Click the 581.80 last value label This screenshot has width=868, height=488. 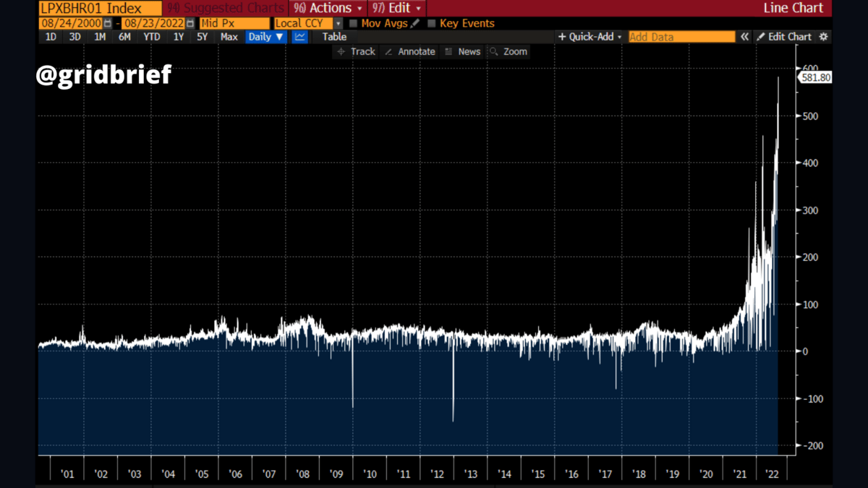coord(815,77)
